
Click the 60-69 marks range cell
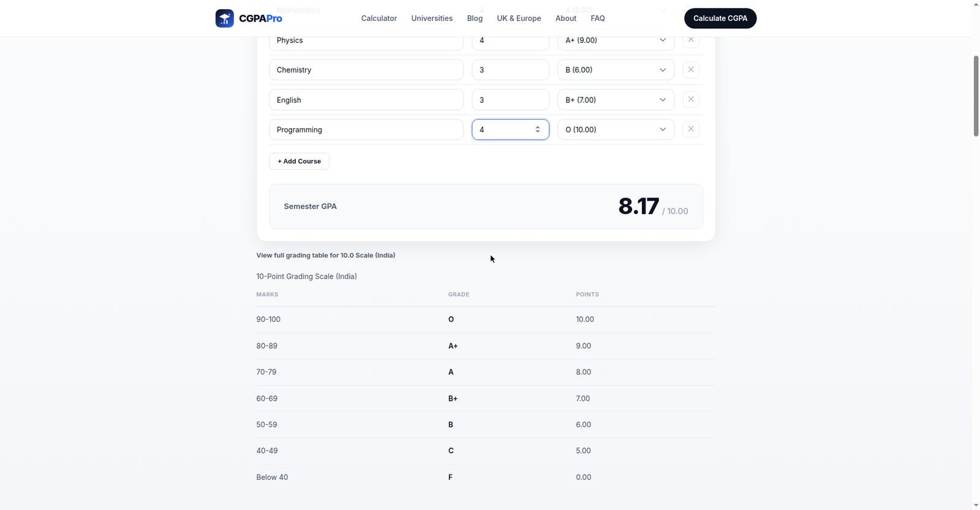coord(267,398)
